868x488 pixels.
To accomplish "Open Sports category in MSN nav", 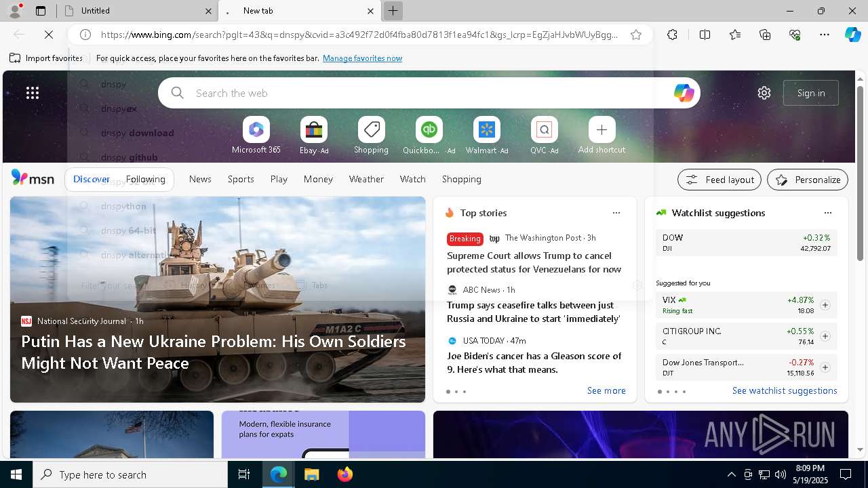I will pos(241,179).
